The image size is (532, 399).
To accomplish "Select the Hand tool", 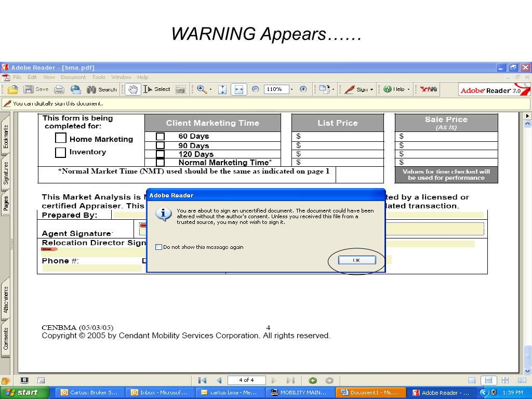I will [132, 89].
